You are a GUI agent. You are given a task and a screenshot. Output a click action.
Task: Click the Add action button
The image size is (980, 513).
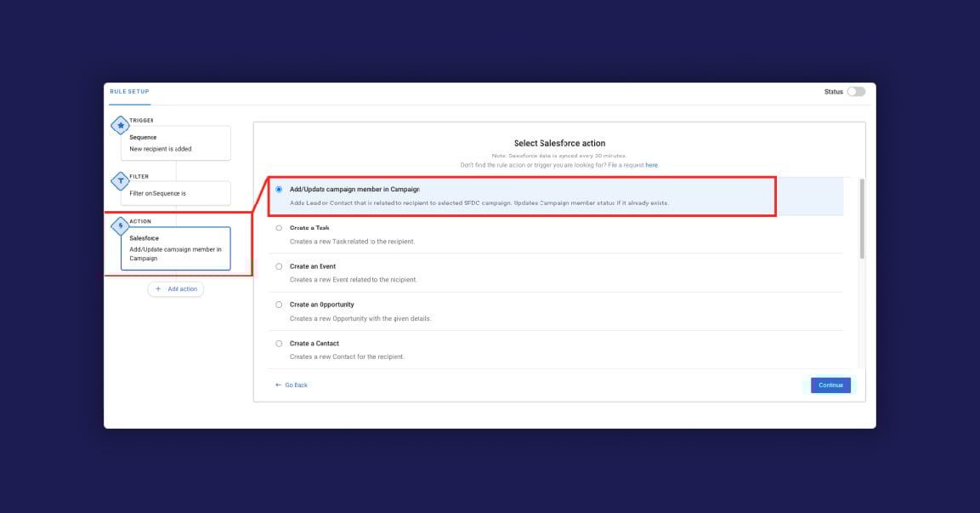click(x=175, y=288)
